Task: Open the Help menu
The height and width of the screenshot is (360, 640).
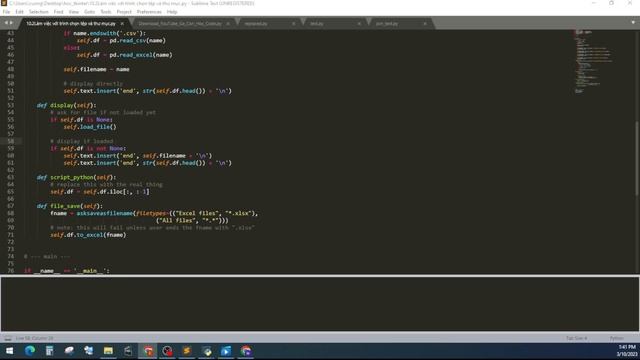Action: pyautogui.click(x=172, y=12)
